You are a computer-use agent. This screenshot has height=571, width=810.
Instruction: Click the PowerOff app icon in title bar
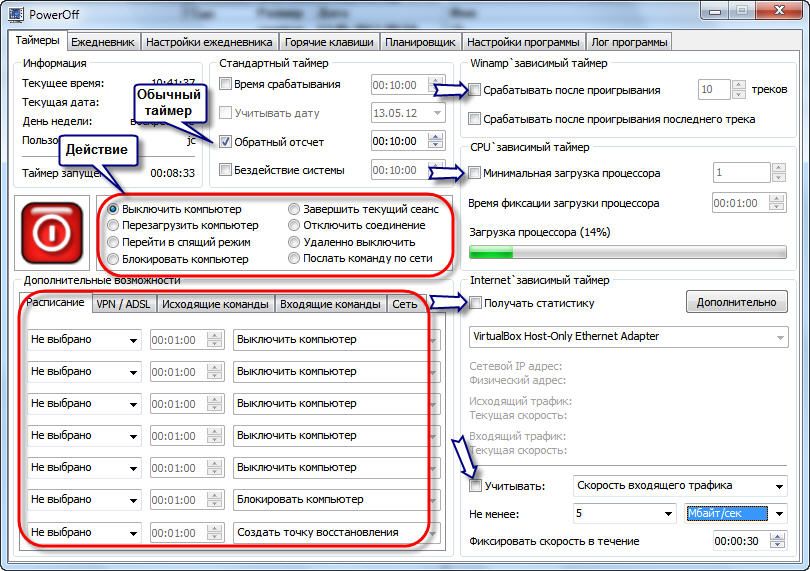tap(14, 12)
